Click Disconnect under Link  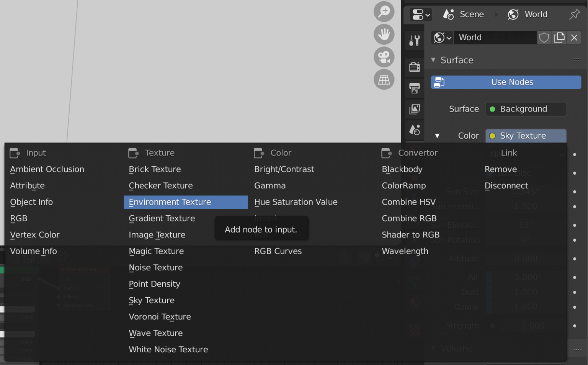point(506,186)
